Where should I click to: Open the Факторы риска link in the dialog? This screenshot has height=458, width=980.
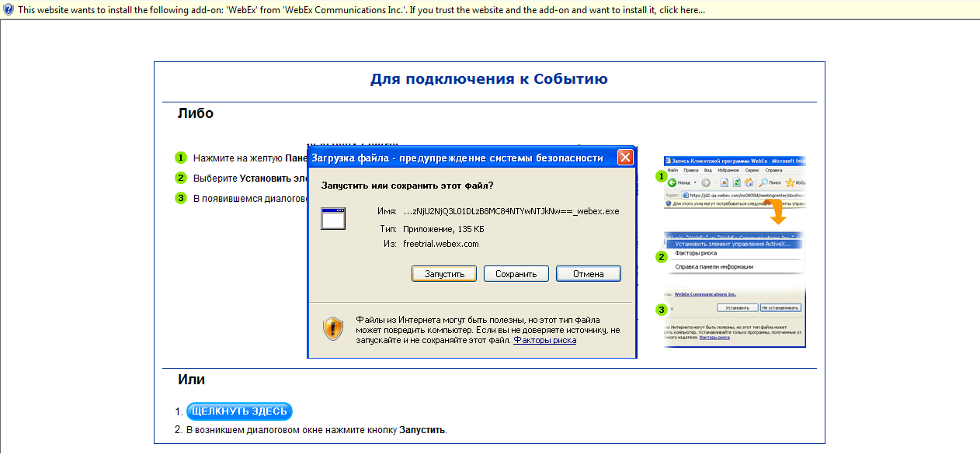[545, 340]
